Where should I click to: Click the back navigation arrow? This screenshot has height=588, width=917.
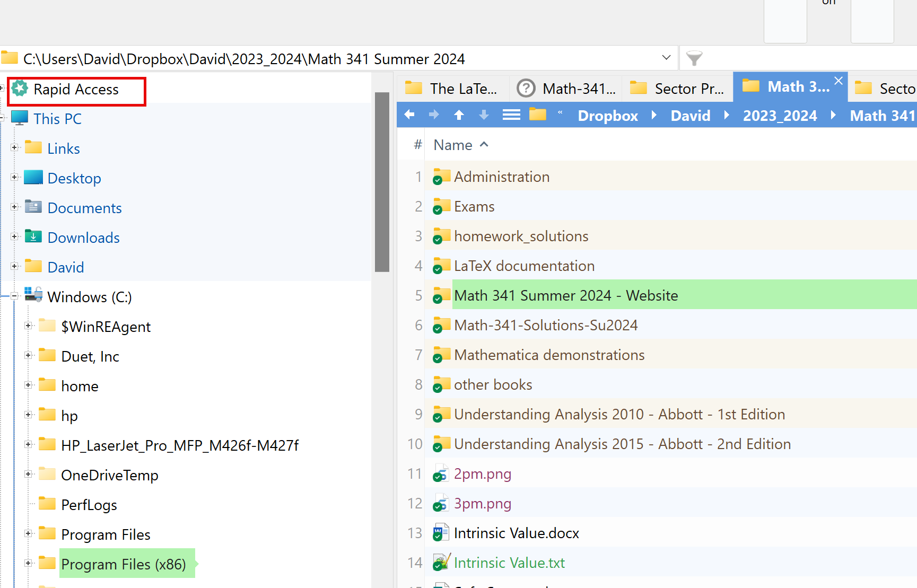pyautogui.click(x=409, y=115)
